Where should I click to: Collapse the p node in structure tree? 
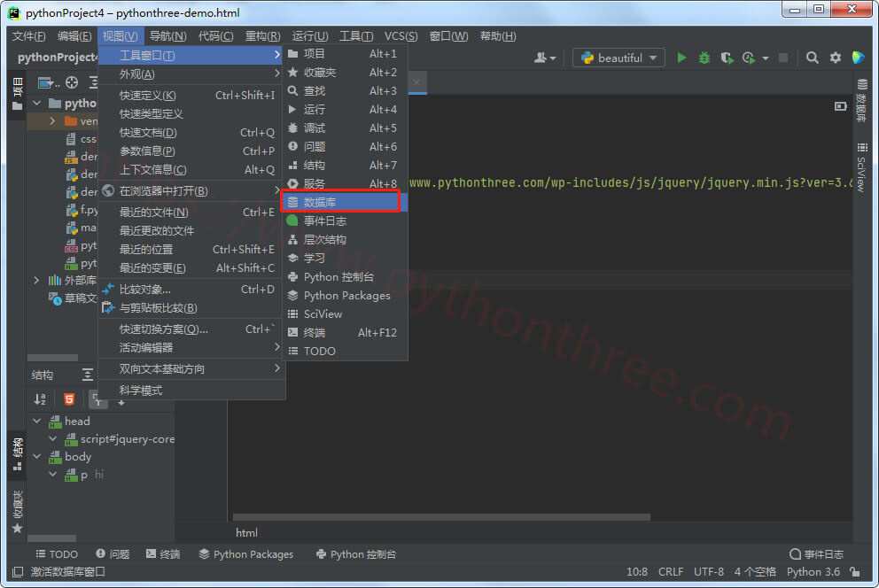pyautogui.click(x=52, y=475)
